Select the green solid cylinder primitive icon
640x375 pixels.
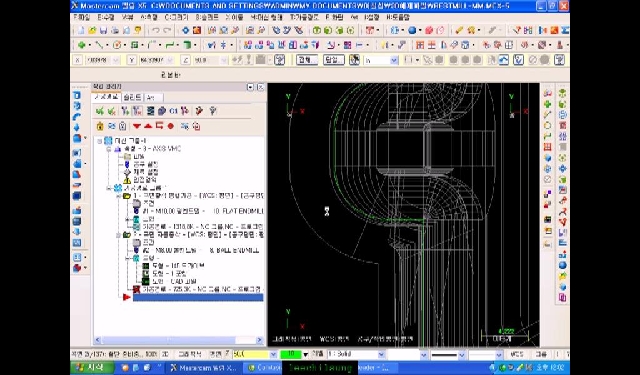point(187,45)
